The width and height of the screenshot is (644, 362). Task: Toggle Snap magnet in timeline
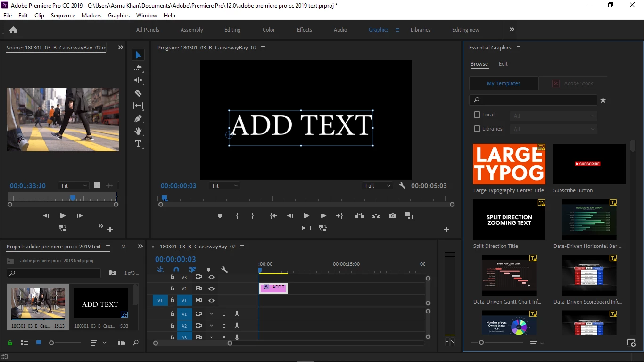(x=176, y=270)
